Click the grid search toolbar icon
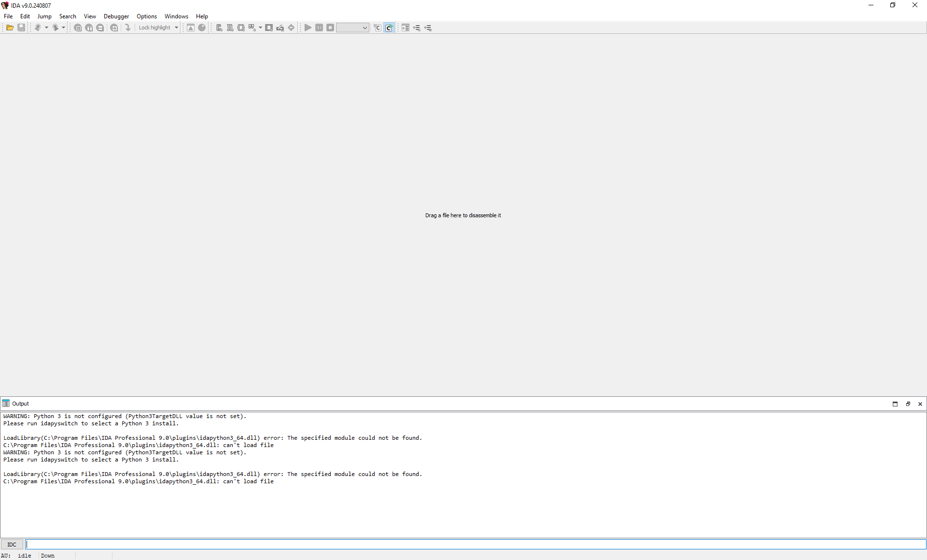Image resolution: width=927 pixels, height=560 pixels. pos(78,28)
